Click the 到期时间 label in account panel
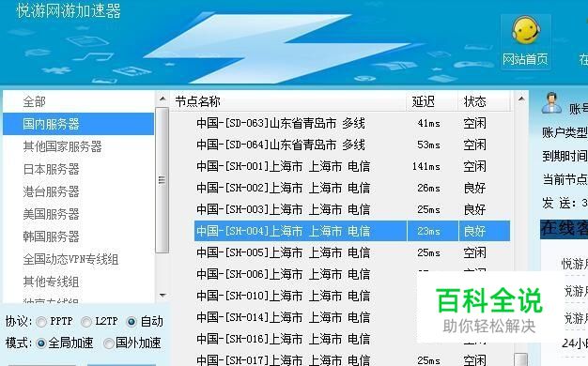This screenshot has width=588, height=366. [565, 156]
